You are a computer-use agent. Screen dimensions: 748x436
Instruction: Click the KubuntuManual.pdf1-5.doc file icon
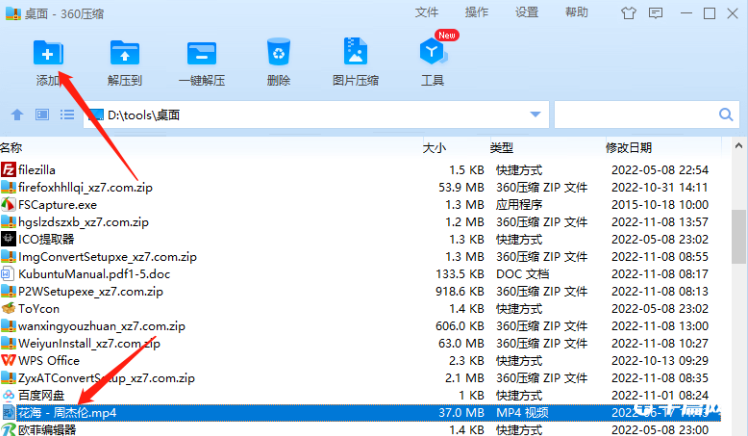[x=7, y=273]
